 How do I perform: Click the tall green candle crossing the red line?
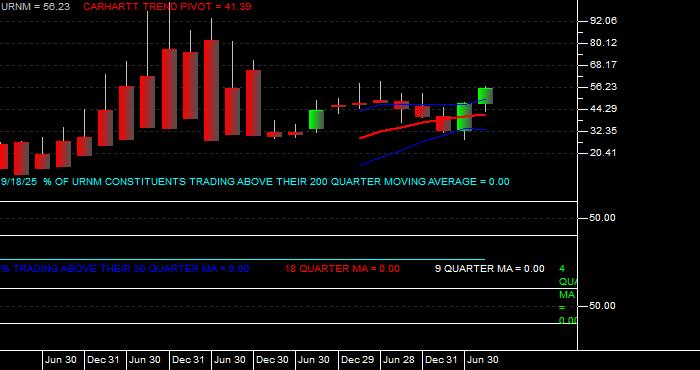coord(464,117)
